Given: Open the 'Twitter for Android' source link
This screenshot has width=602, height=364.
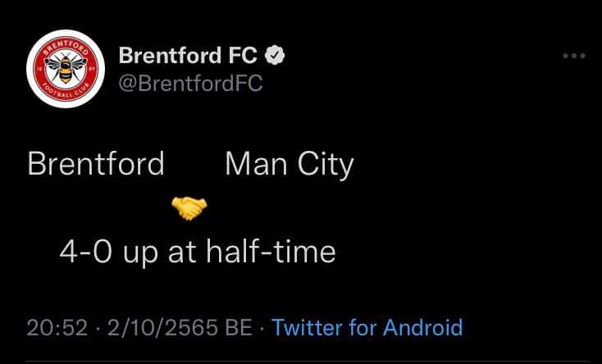Looking at the screenshot, I should click(x=367, y=328).
